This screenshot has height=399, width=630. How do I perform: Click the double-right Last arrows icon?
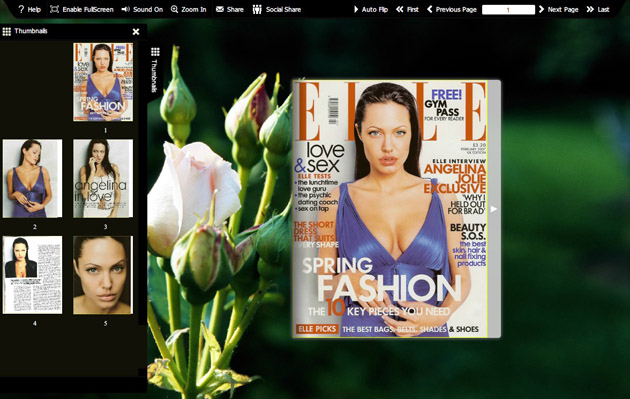point(590,9)
